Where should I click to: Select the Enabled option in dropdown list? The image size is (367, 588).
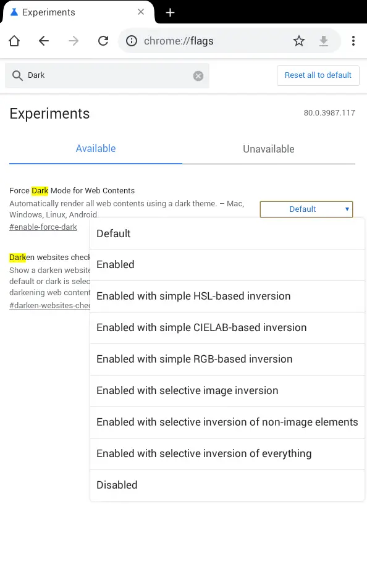point(227,265)
